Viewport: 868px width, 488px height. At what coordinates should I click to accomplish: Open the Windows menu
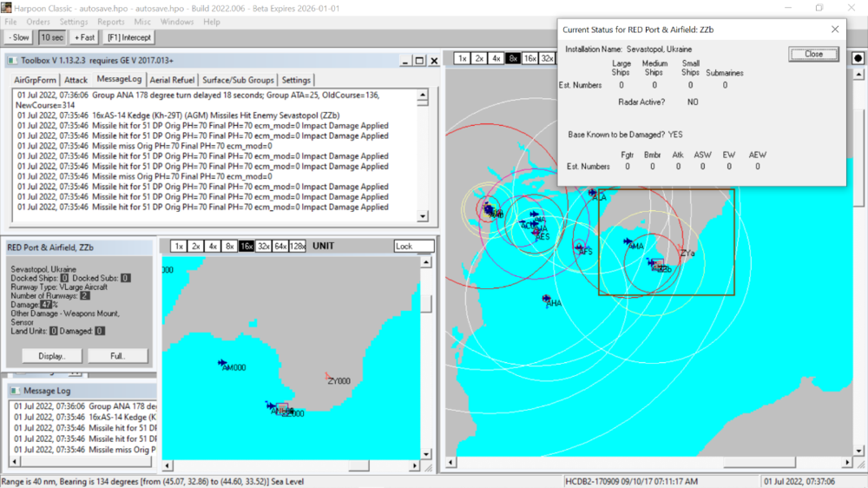point(176,22)
